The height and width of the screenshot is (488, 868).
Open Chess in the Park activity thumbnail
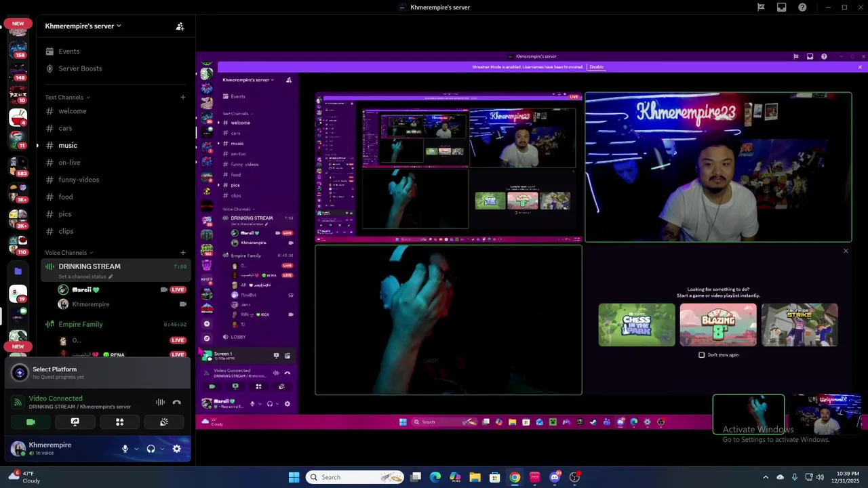[637, 325]
